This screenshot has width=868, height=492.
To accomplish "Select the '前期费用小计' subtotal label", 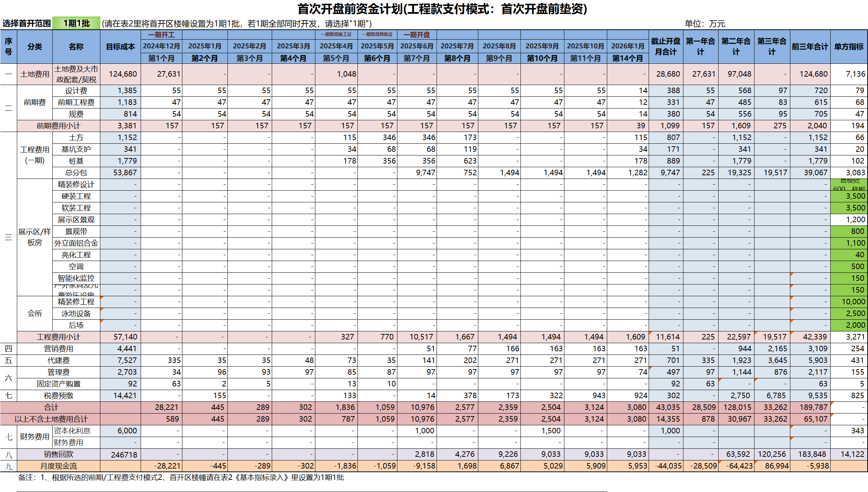I will click(x=58, y=126).
